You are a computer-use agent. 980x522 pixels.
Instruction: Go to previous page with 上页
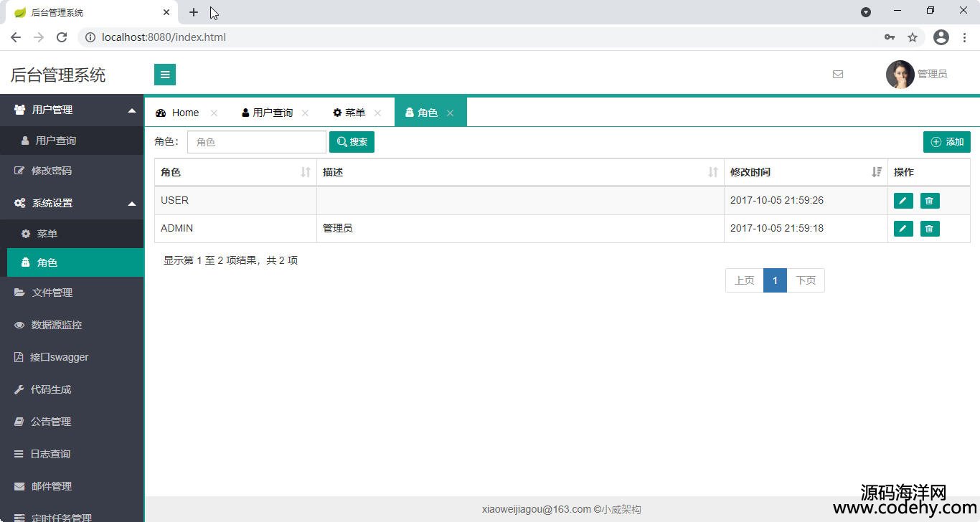[745, 280]
